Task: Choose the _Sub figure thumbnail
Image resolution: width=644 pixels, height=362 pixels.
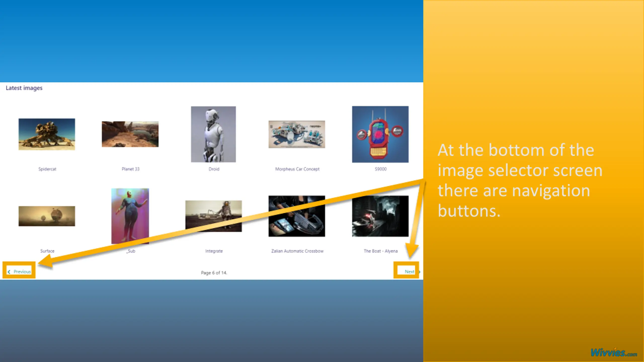Action: pos(130,216)
